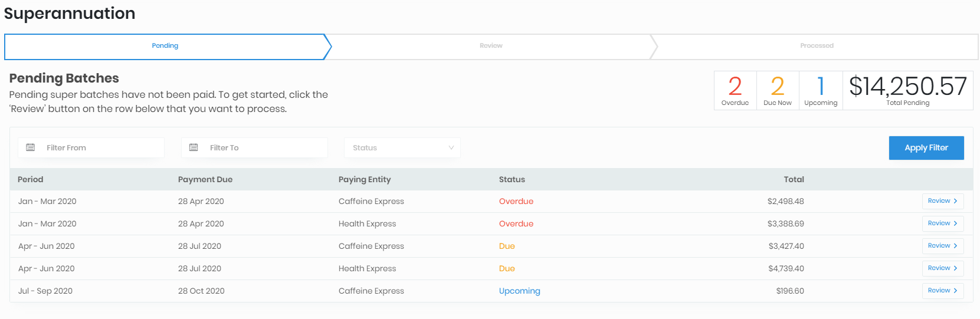Click the Overdue count summary tile
The image size is (980, 319).
(x=735, y=90)
